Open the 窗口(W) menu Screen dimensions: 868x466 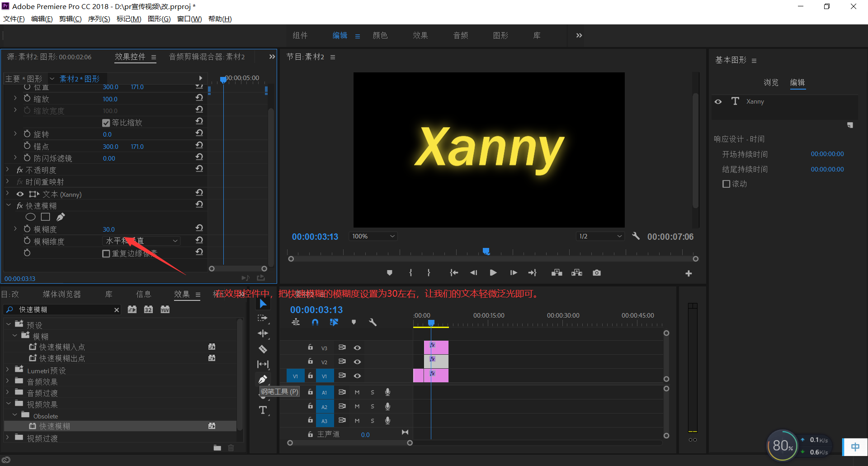click(x=189, y=19)
